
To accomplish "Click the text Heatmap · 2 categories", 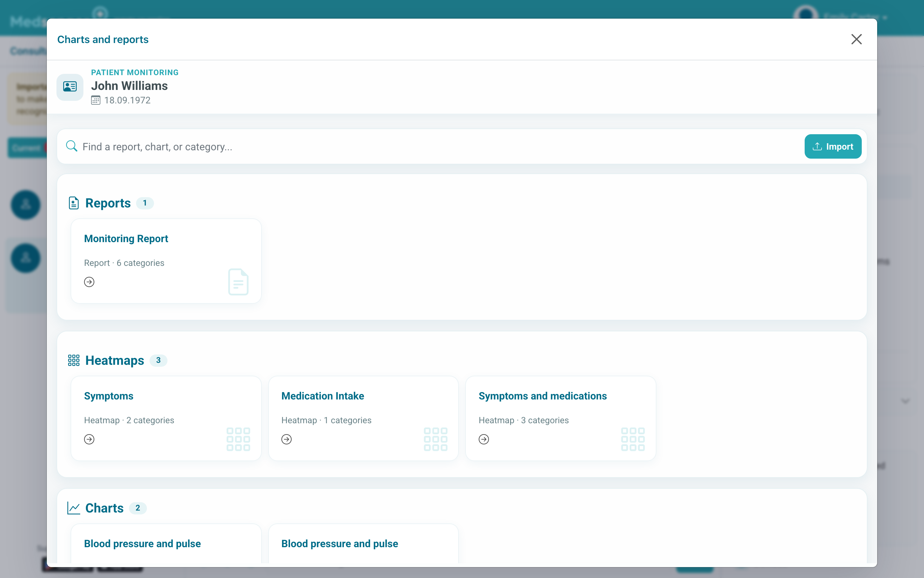I will coord(129,420).
